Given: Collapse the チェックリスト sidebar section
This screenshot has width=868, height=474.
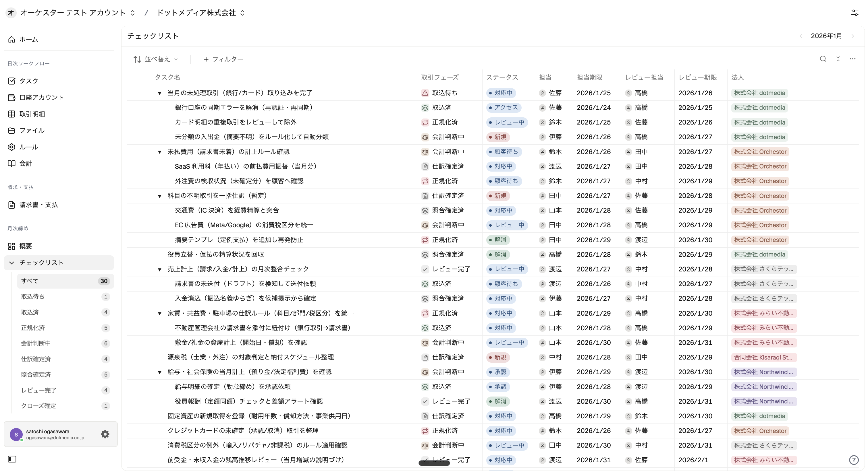Looking at the screenshot, I should [x=12, y=263].
